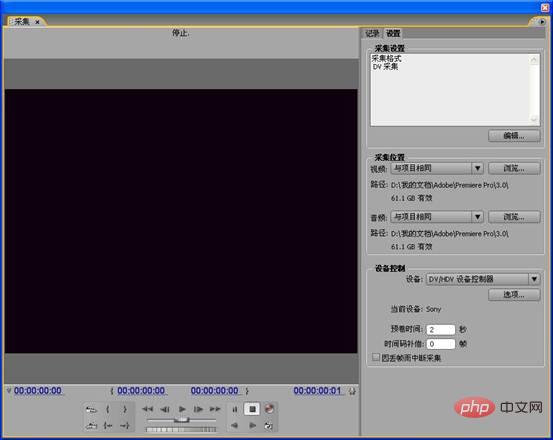Click the highlighted Stop button

[252, 409]
